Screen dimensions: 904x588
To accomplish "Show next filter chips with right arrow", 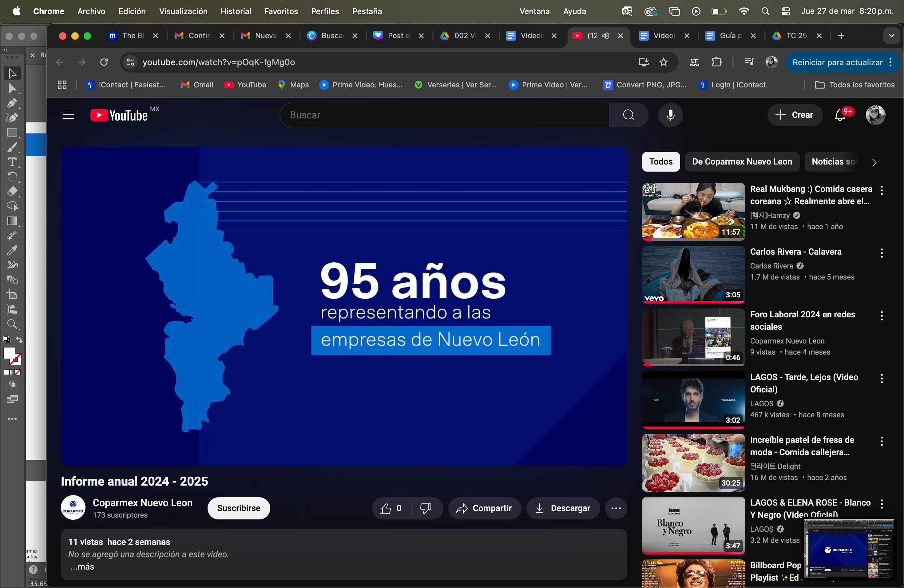I will [874, 163].
